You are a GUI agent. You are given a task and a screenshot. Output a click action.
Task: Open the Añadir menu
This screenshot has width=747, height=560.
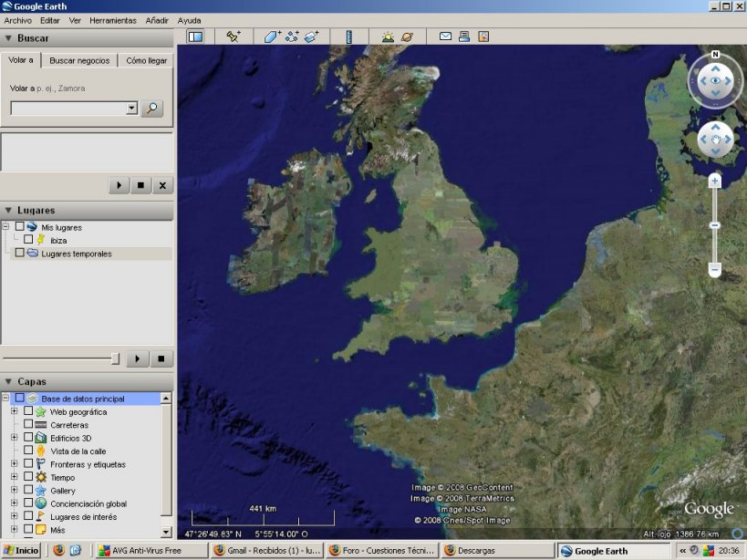[x=157, y=20]
